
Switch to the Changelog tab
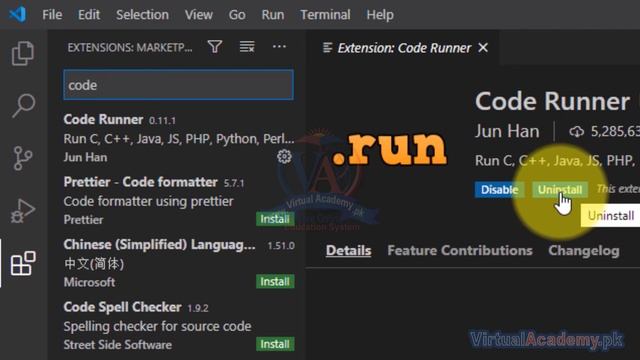tap(584, 250)
